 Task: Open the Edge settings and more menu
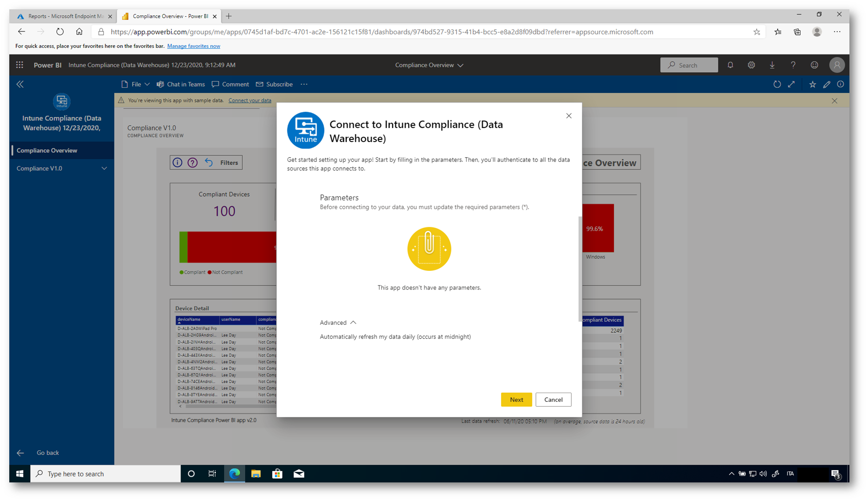click(x=837, y=32)
